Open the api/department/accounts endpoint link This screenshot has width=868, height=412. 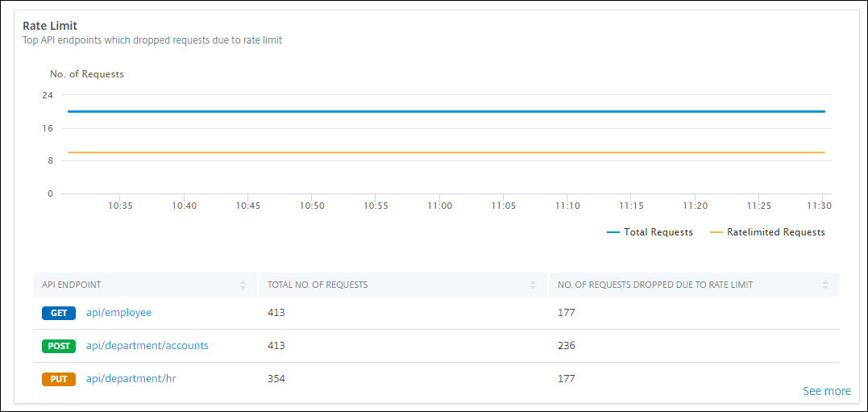point(147,346)
